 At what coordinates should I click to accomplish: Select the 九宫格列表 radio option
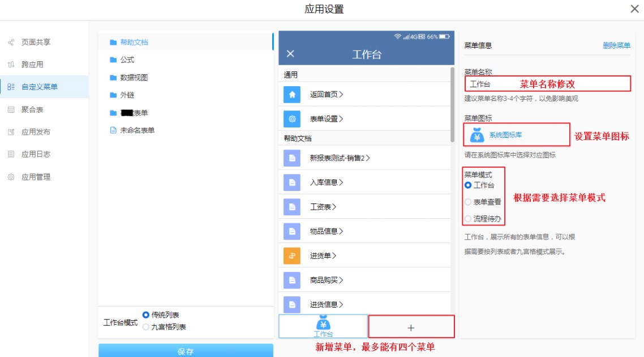[x=146, y=327]
